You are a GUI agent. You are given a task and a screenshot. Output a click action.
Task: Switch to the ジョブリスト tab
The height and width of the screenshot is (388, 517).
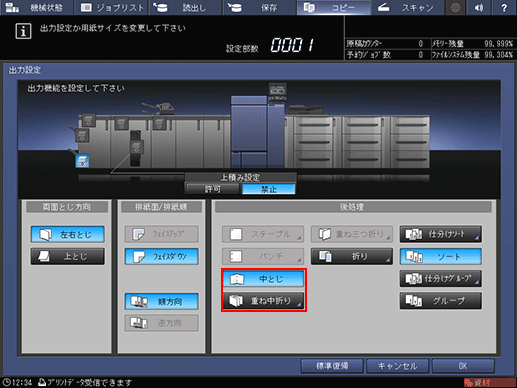click(112, 7)
